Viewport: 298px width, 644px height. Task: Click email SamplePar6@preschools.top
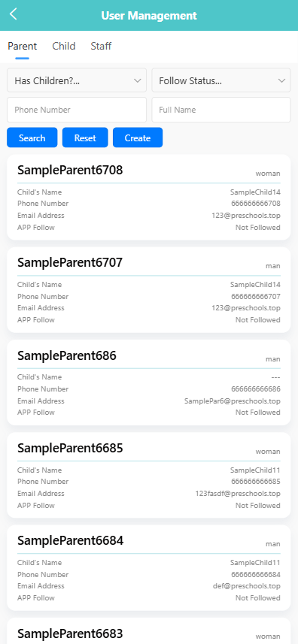tap(233, 401)
